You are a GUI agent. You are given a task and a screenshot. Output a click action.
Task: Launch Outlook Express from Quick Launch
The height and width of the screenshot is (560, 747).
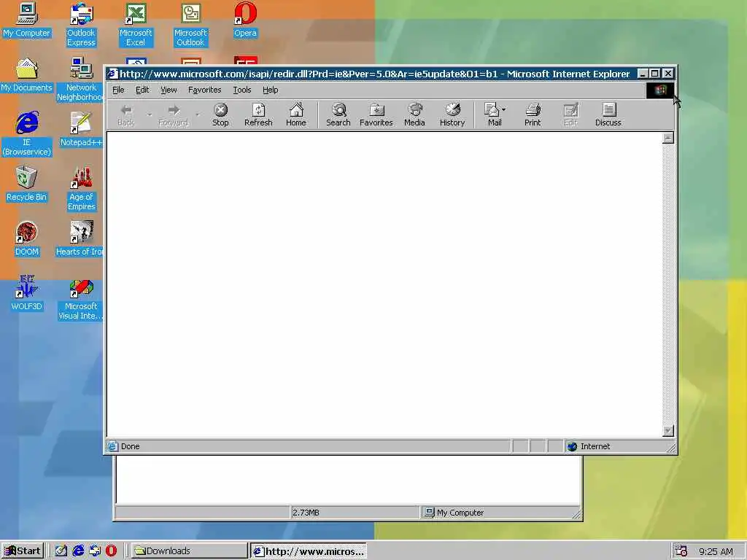pos(95,551)
